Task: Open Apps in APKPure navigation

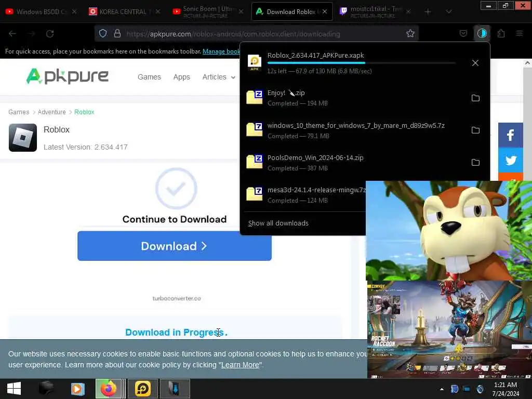Action: tap(181, 77)
